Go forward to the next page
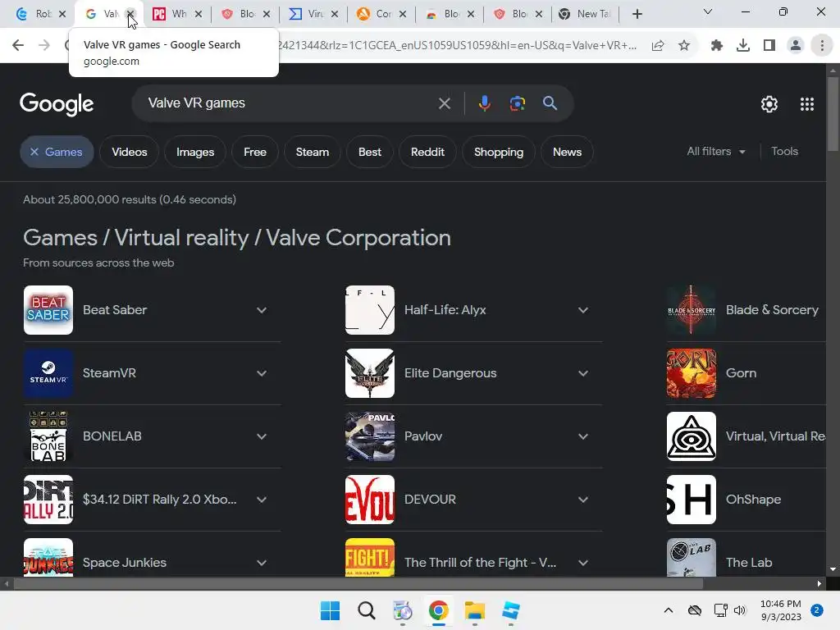Image resolution: width=840 pixels, height=630 pixels. [44, 46]
